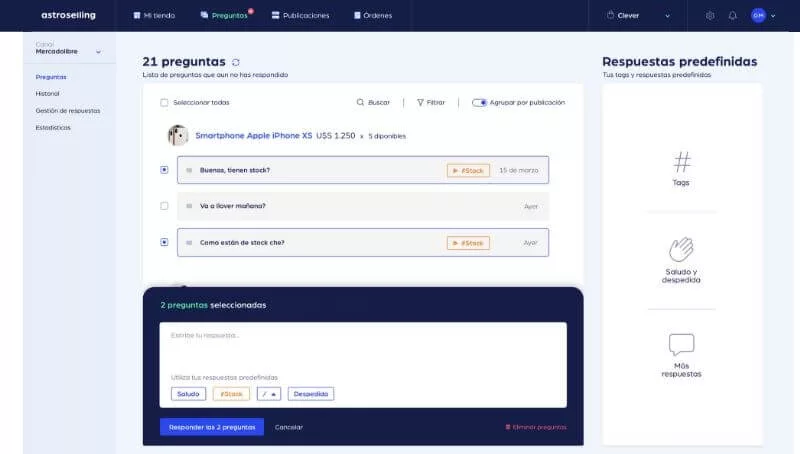The height and width of the screenshot is (454, 800).
Task: Click the Filtrar funnel icon
Action: [x=420, y=102]
